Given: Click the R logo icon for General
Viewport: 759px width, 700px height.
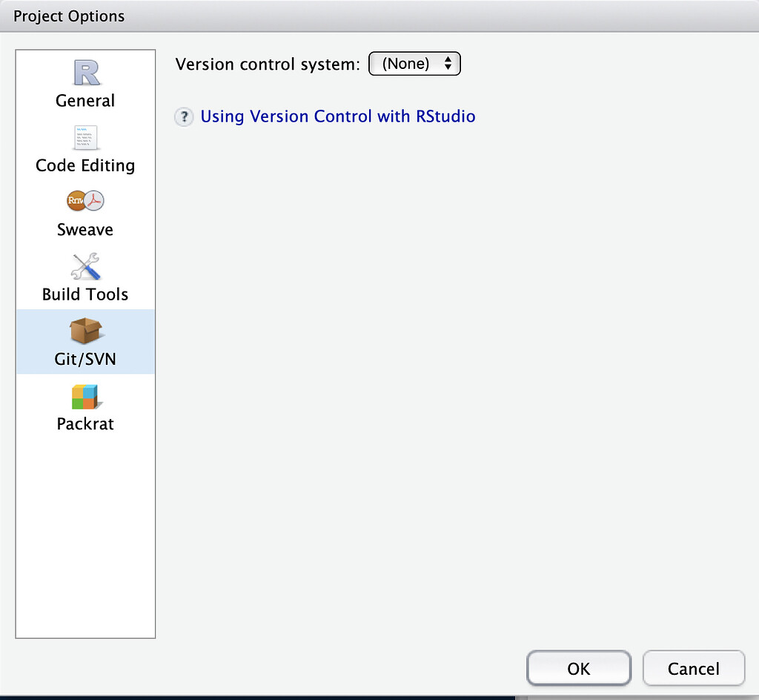Looking at the screenshot, I should pyautogui.click(x=86, y=73).
